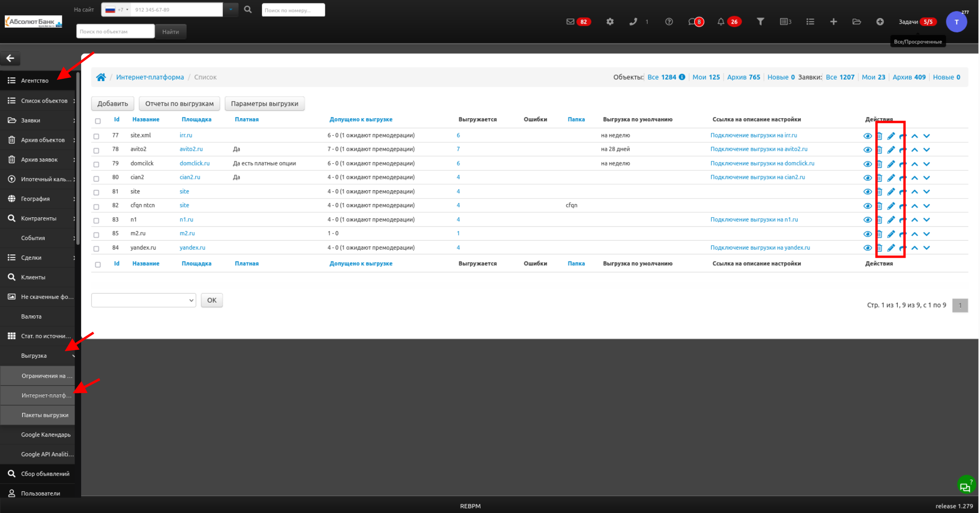This screenshot has width=980, height=513.
Task: Tick the checkbox for domcilck row
Action: [96, 164]
